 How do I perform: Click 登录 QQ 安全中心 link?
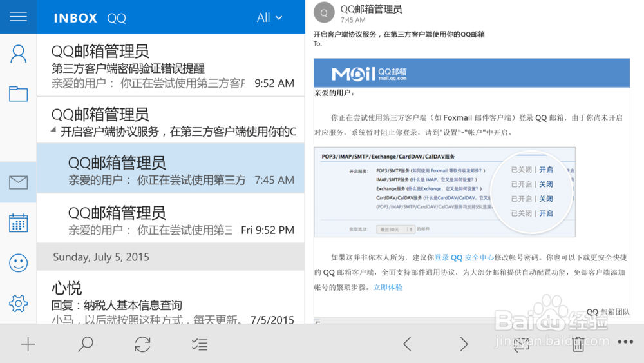coord(464,257)
